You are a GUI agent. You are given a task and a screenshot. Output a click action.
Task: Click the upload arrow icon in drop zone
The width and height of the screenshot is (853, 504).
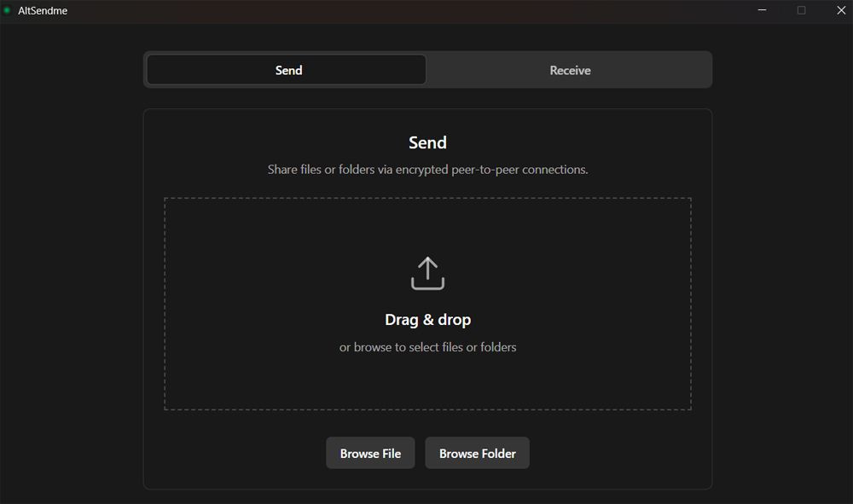click(x=427, y=274)
